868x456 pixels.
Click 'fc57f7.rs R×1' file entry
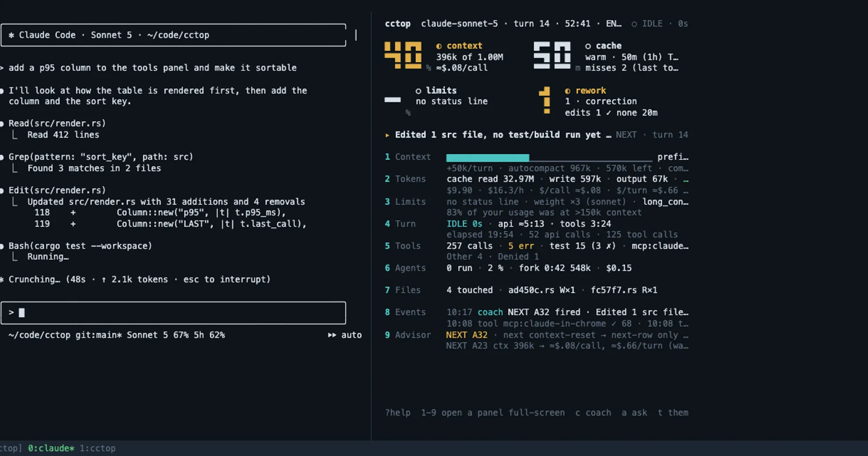[624, 290]
